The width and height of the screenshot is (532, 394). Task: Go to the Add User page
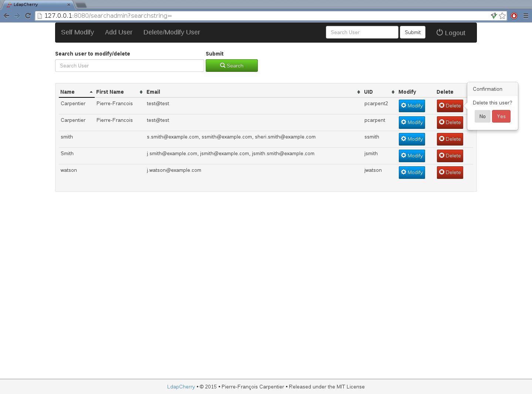coord(118,32)
